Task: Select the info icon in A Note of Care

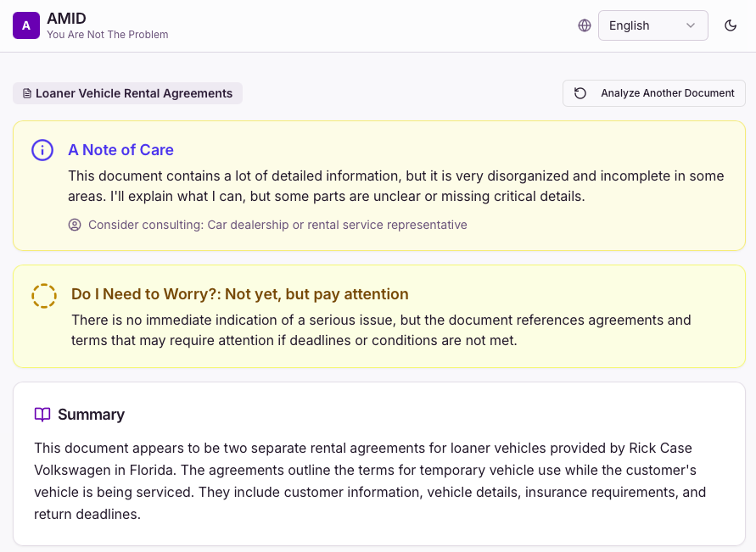Action: (42, 150)
